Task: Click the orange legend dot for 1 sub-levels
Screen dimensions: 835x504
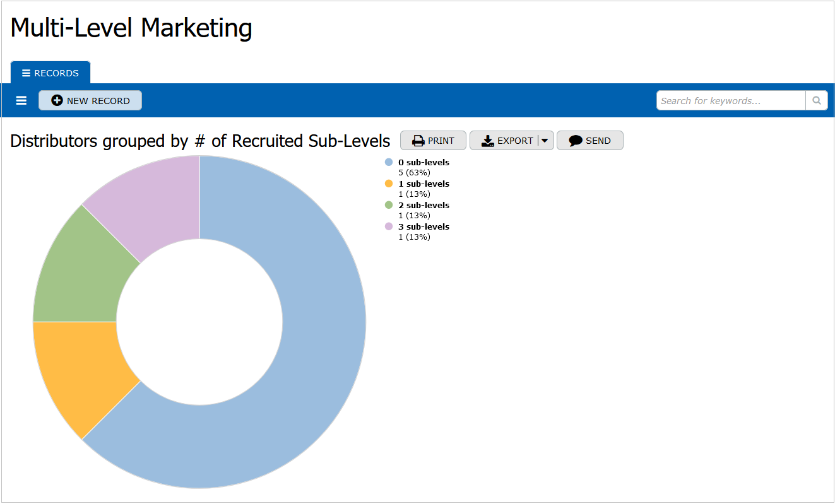Action: tap(389, 184)
